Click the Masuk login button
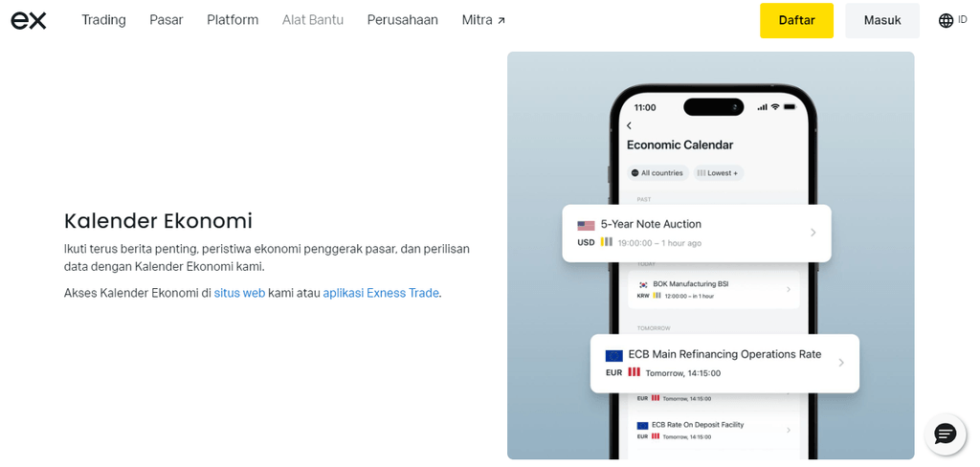Screen dimensions: 980x467 pos(881,20)
